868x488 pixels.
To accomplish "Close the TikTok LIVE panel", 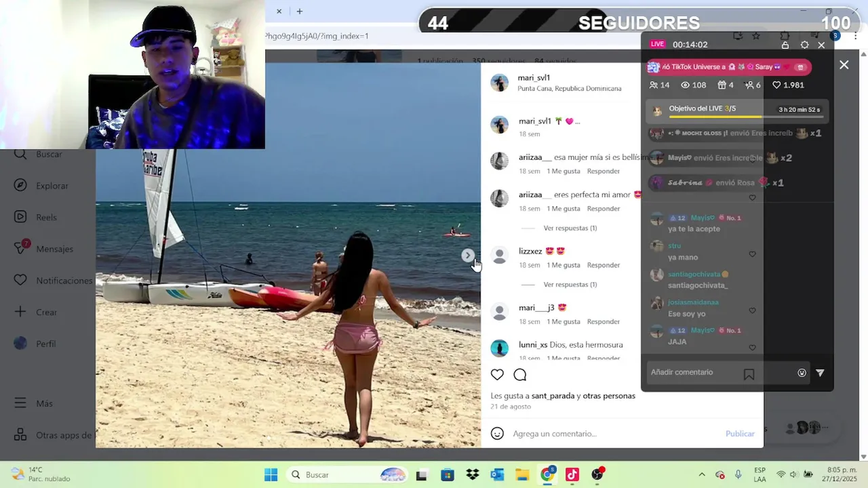I will [x=821, y=45].
